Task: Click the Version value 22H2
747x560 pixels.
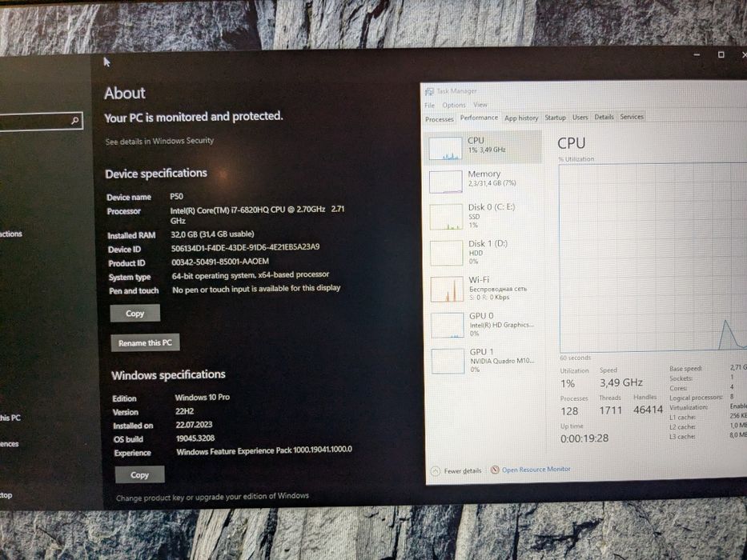Action: pos(184,411)
